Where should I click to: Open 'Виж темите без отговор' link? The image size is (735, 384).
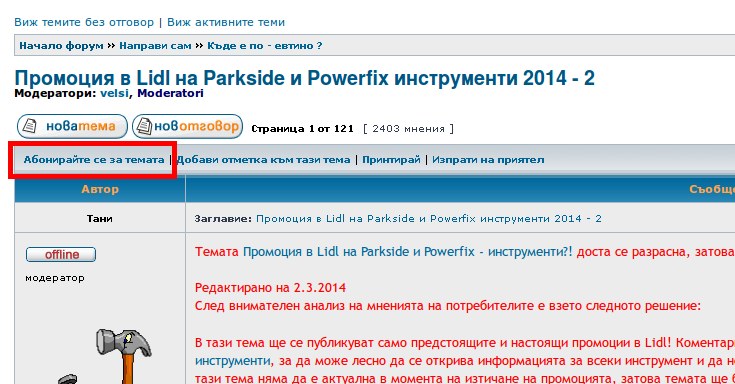point(84,22)
